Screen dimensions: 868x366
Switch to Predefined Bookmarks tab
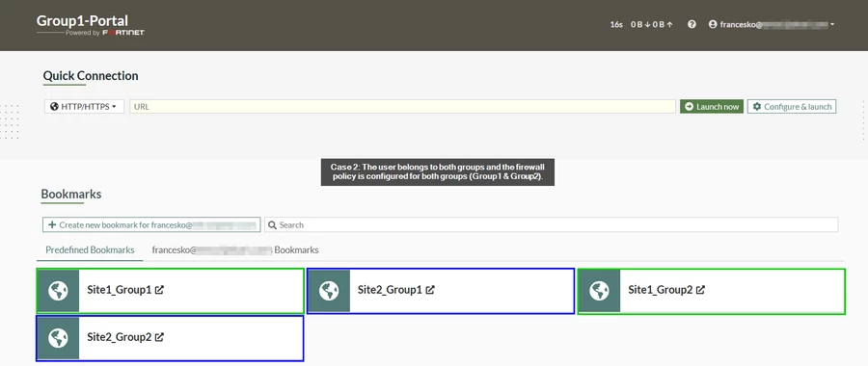pos(90,249)
